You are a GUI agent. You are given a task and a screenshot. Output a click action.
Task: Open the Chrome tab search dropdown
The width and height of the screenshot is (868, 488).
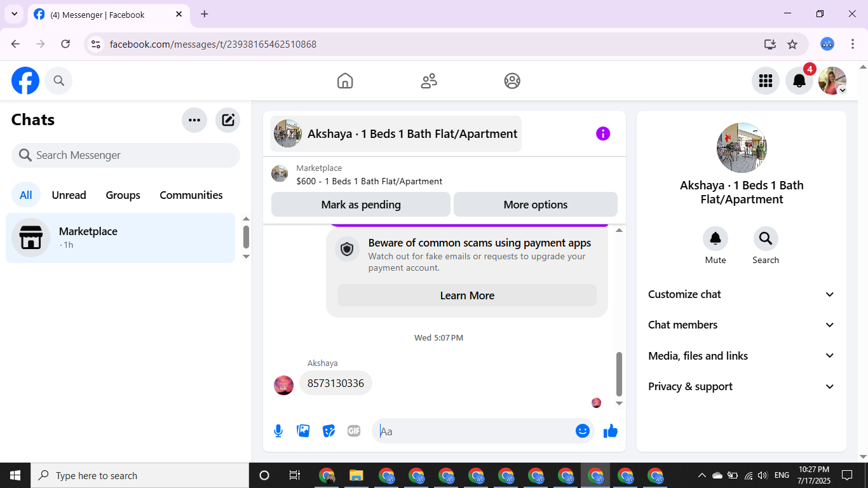coord(14,14)
